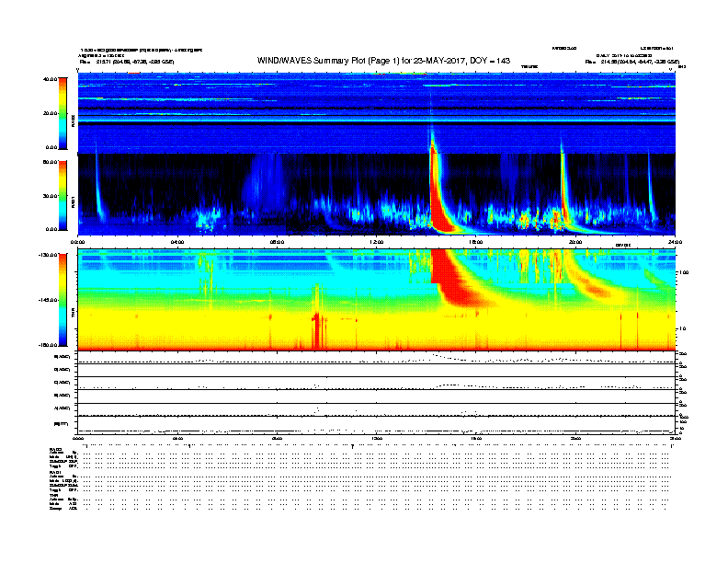Click 00:00 tick label under RAD1 spectrogram
The width and height of the screenshot is (728, 563).
[78, 242]
